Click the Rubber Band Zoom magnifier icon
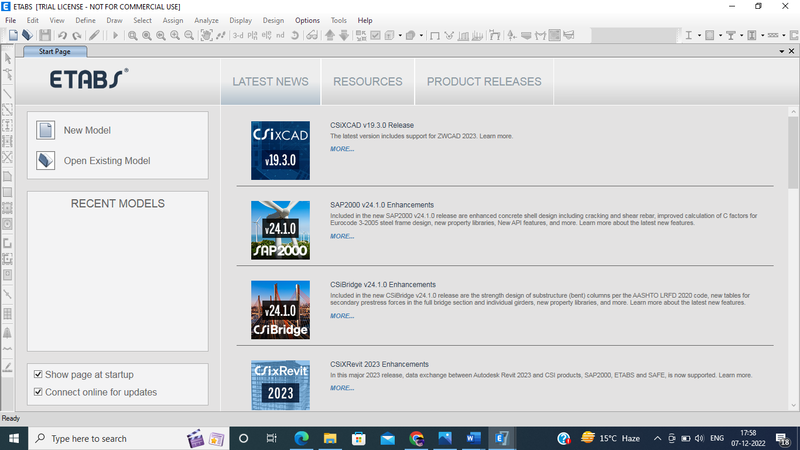 [x=132, y=35]
